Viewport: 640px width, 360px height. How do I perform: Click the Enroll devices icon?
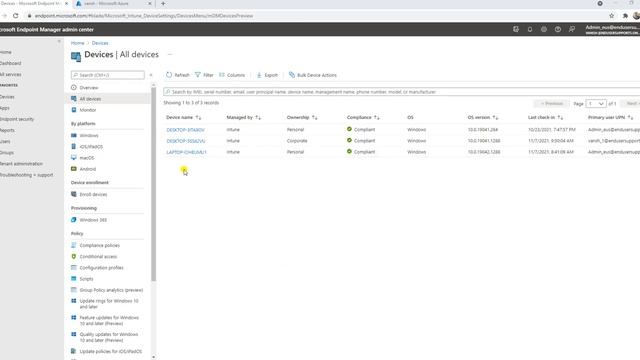pos(74,194)
